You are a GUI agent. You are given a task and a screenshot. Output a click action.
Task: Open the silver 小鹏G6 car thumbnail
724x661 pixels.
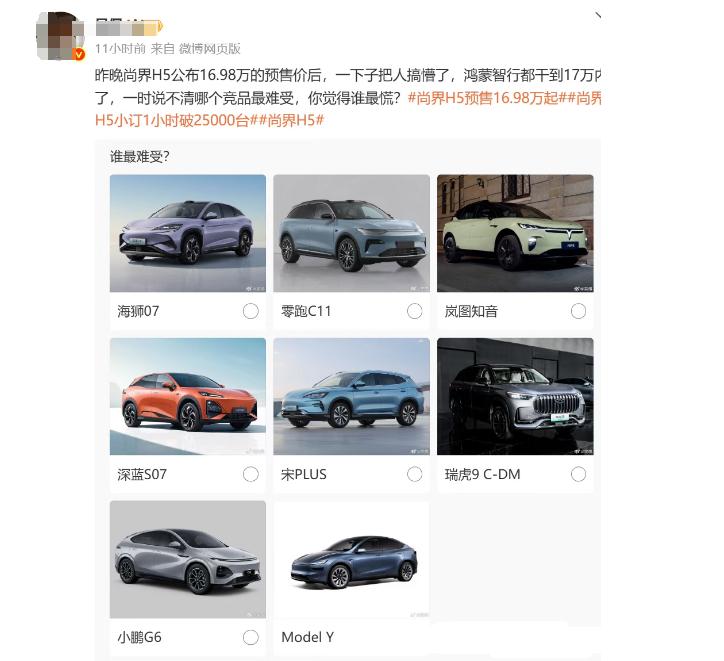(x=188, y=559)
